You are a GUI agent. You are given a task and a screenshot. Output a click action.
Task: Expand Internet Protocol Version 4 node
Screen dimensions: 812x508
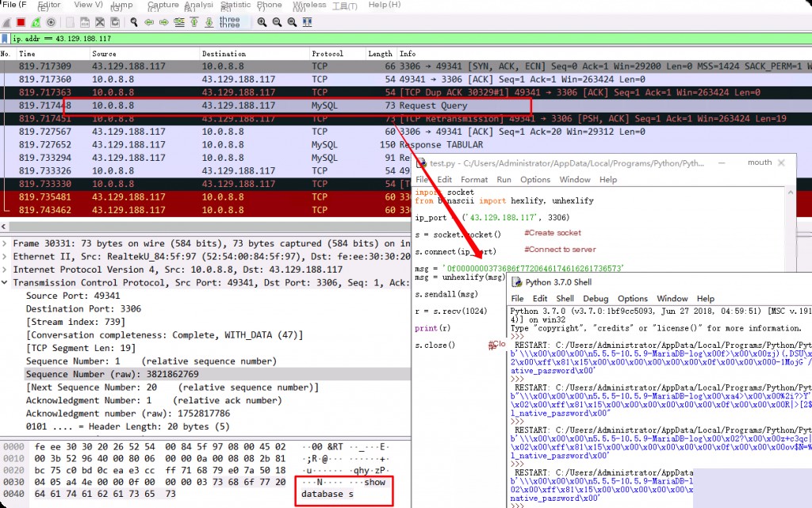tap(5, 269)
